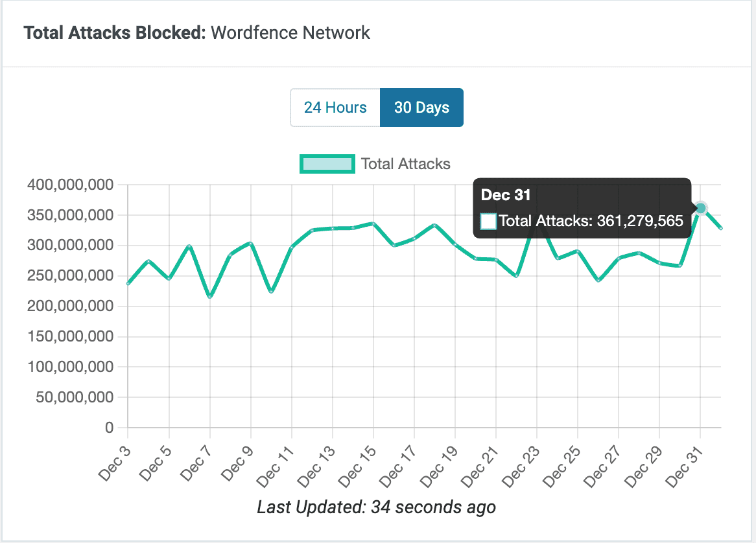Select the 30 Days tab
Screen dimensions: 756x543
(x=421, y=108)
